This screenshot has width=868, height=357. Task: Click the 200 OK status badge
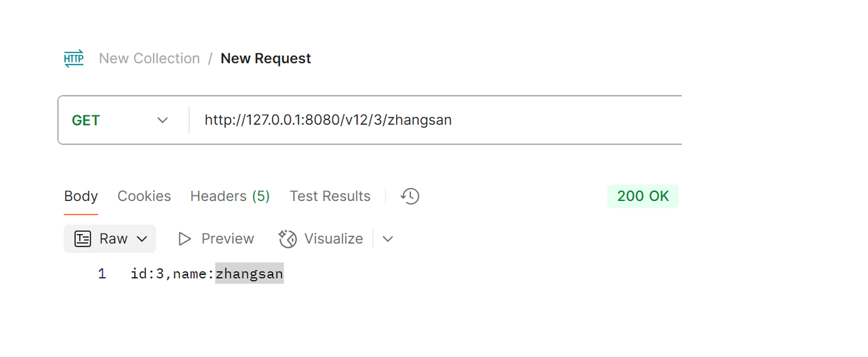[643, 196]
